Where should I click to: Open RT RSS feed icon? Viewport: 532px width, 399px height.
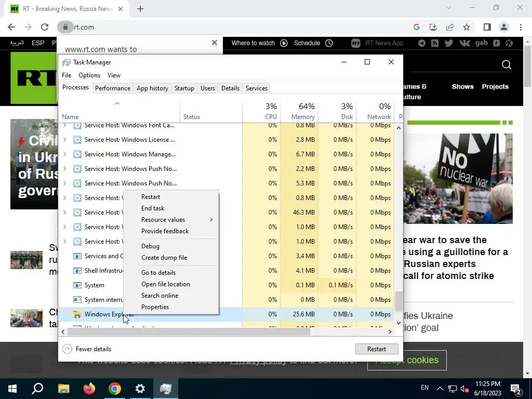coord(435,43)
